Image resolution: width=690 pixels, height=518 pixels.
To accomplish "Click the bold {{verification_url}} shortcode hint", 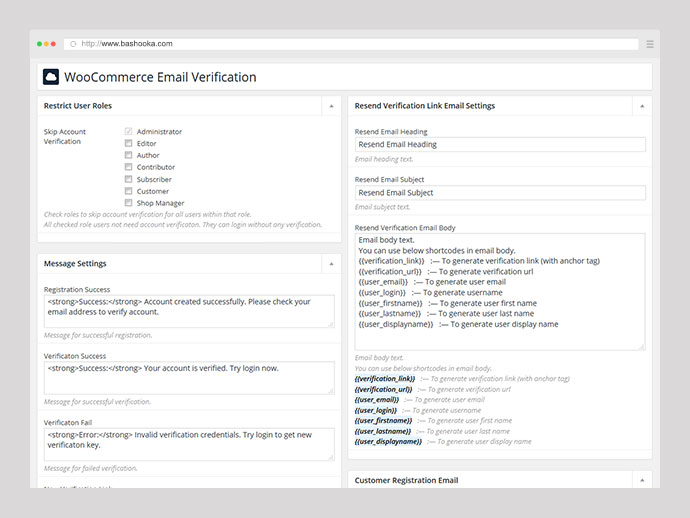I will pyautogui.click(x=384, y=389).
